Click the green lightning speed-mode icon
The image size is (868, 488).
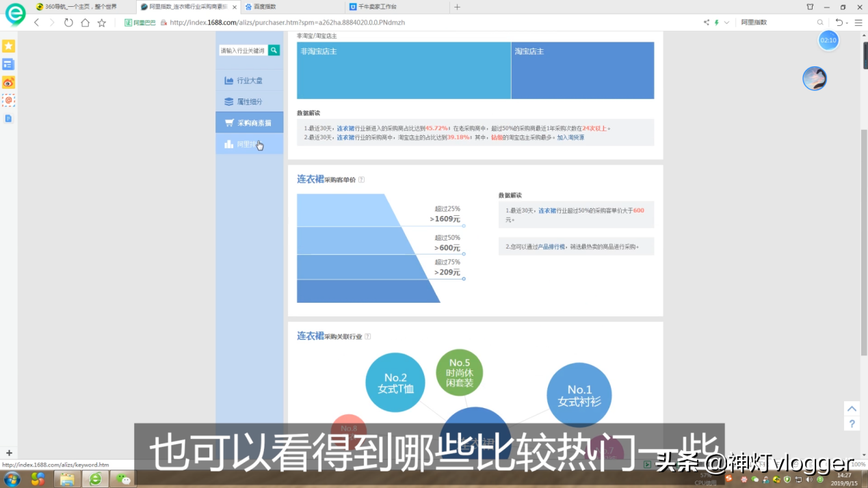tap(717, 23)
